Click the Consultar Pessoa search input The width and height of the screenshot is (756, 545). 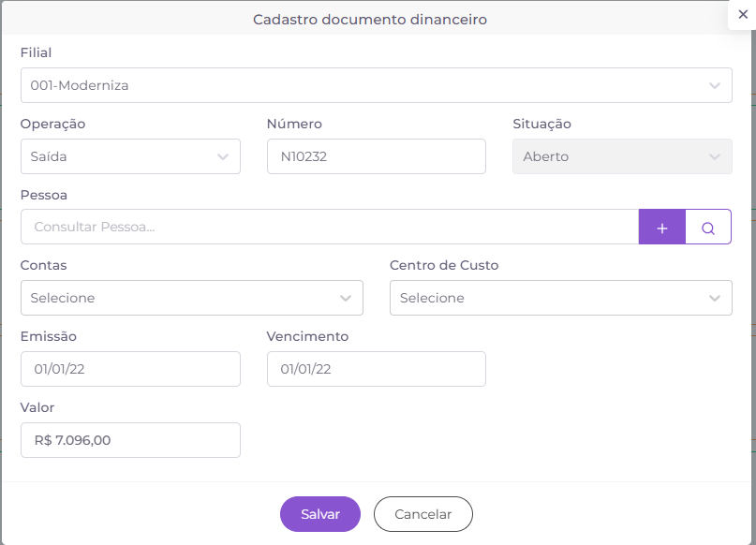330,227
